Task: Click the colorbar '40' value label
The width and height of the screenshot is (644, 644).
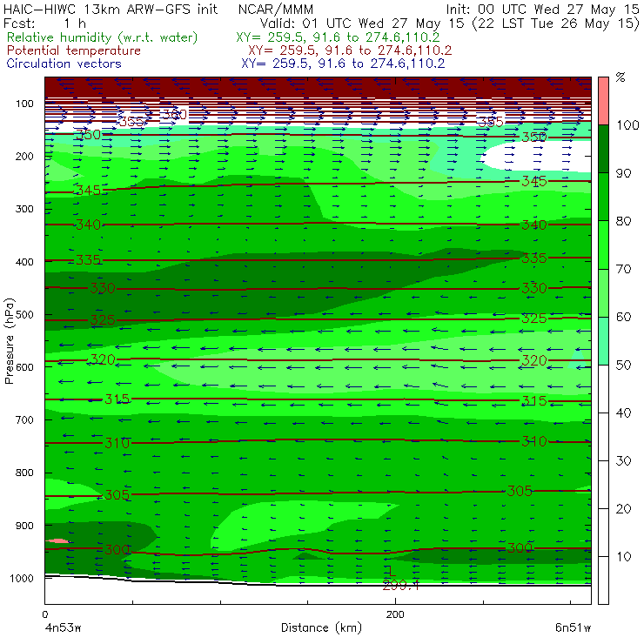Action: coord(623,413)
